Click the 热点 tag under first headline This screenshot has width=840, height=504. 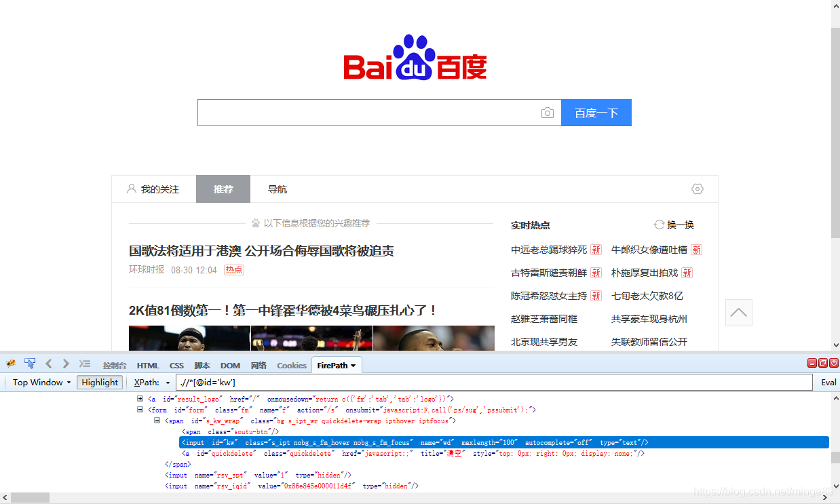coord(233,270)
